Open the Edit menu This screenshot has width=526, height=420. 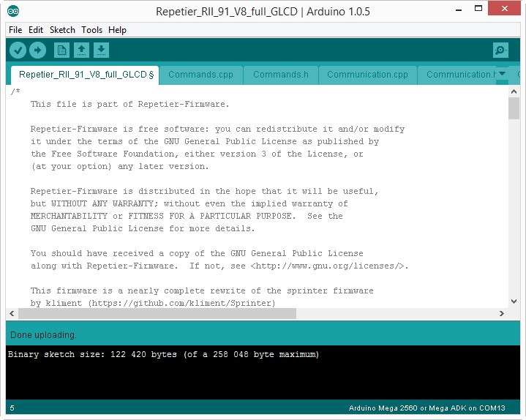36,30
